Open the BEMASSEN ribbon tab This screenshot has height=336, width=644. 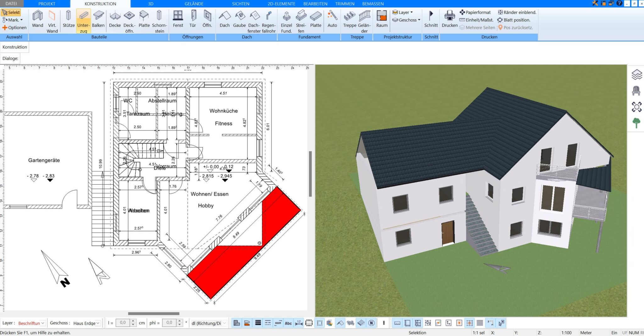[x=373, y=4]
